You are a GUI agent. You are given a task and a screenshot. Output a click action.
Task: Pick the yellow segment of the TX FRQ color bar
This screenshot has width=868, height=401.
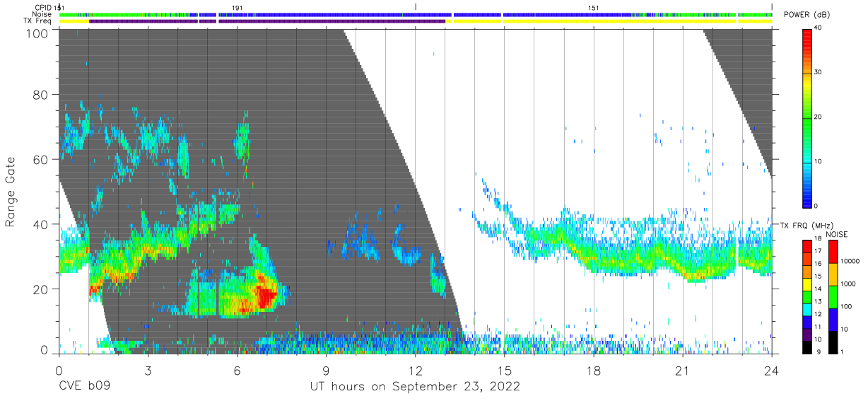tap(807, 283)
